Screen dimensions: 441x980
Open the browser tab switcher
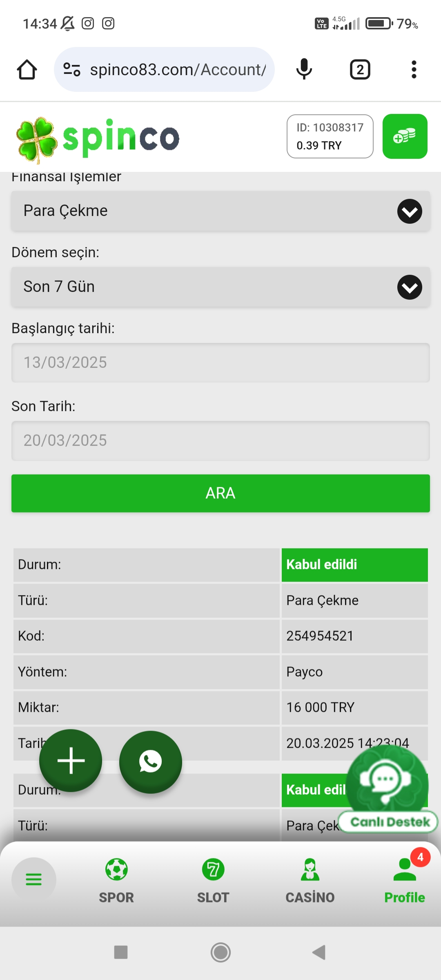point(360,69)
